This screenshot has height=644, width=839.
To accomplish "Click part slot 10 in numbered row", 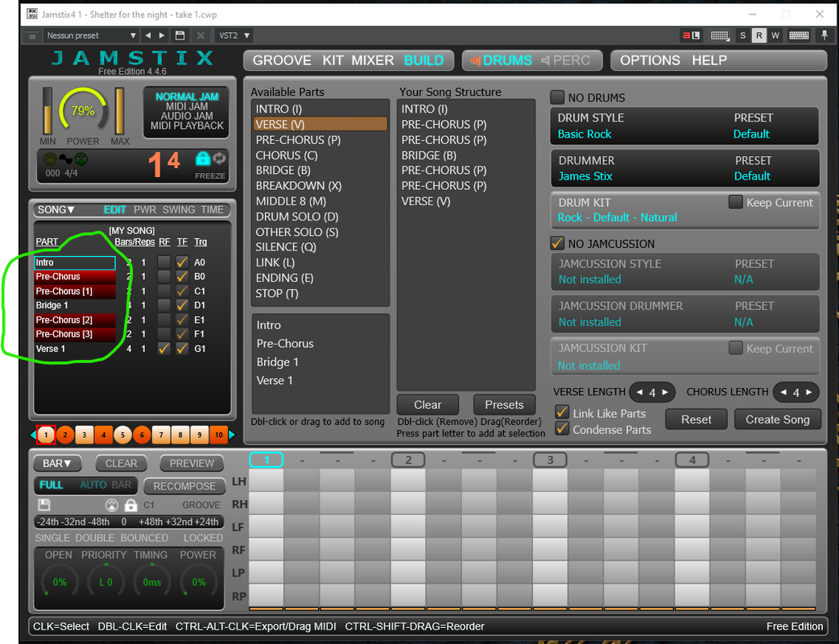I will tap(218, 435).
